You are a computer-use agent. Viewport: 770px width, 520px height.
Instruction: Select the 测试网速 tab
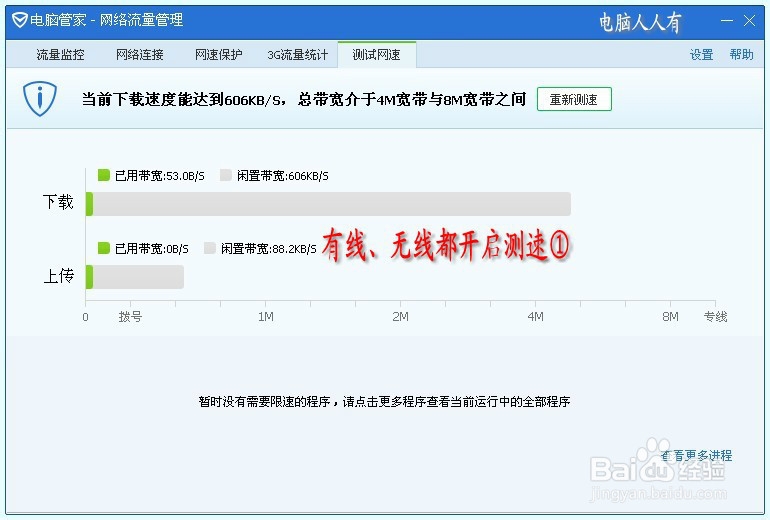[x=377, y=55]
